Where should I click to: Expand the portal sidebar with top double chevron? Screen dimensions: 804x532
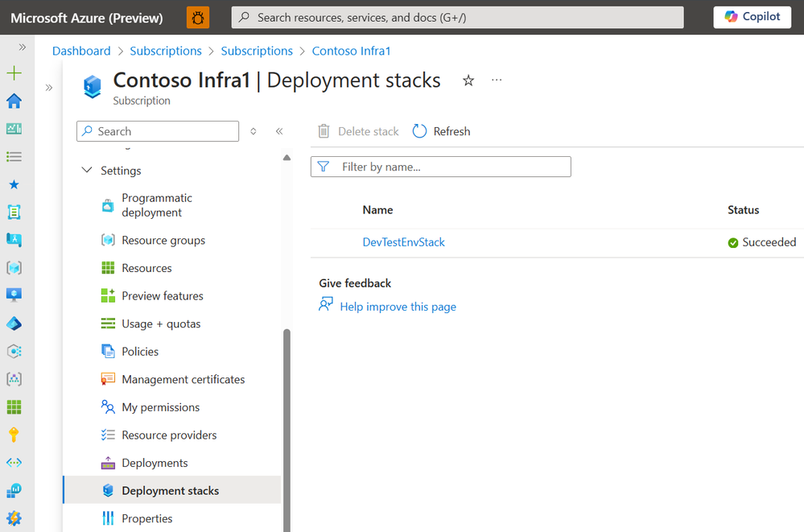point(22,47)
